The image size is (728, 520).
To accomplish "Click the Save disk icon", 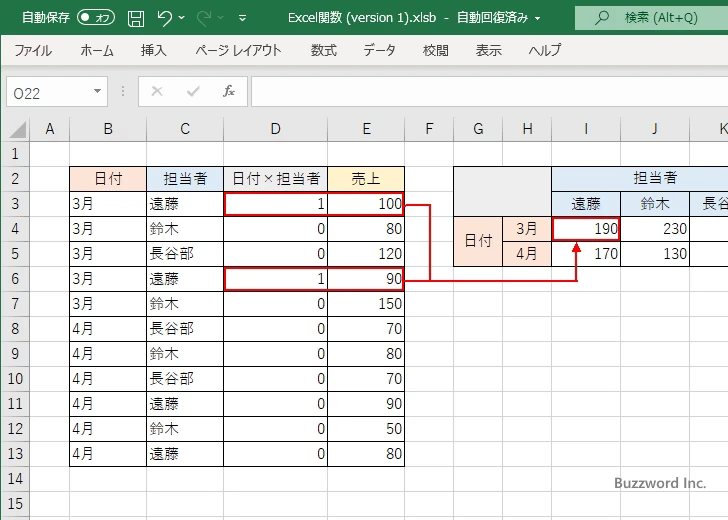I will 136,18.
